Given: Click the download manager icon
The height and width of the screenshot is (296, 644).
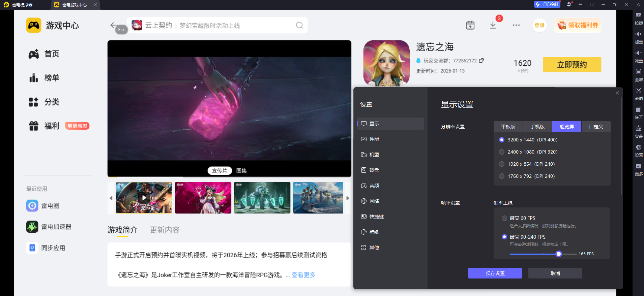Looking at the screenshot, I should [493, 25].
